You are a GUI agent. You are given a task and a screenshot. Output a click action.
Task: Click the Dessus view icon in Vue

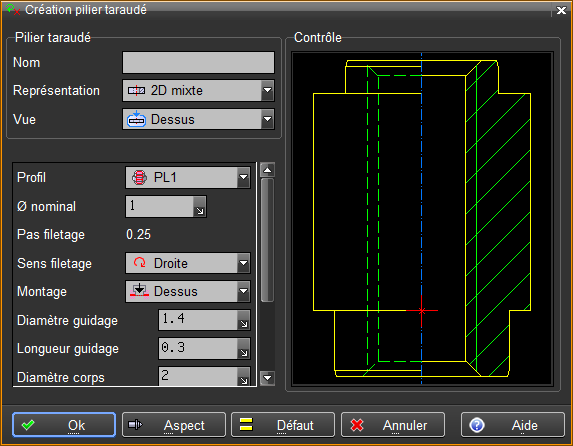[136, 119]
